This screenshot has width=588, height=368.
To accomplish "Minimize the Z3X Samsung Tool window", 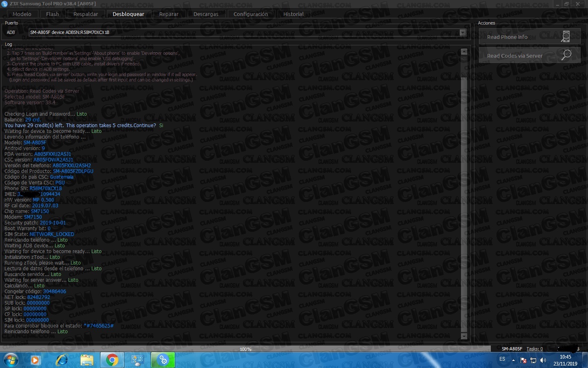I will 558,4.
